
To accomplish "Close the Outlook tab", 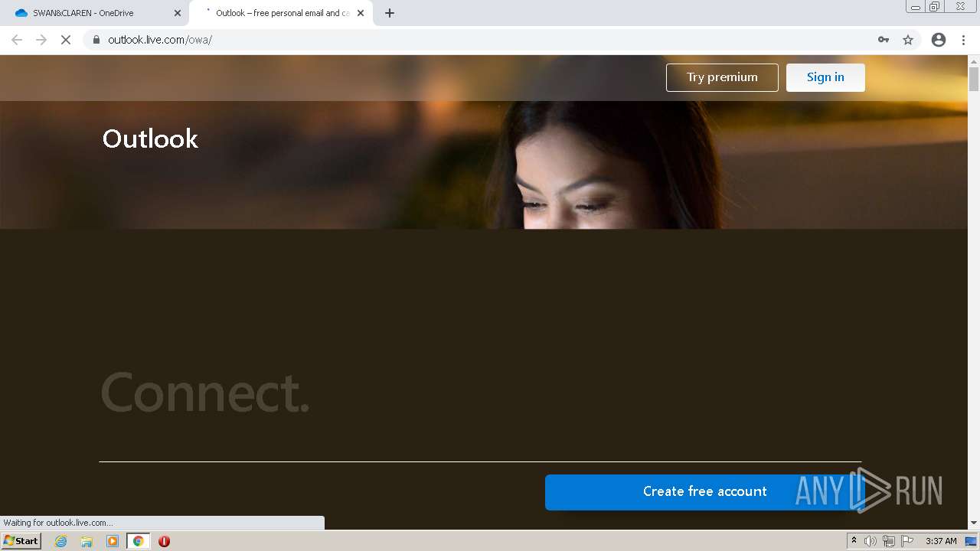I will tap(361, 13).
